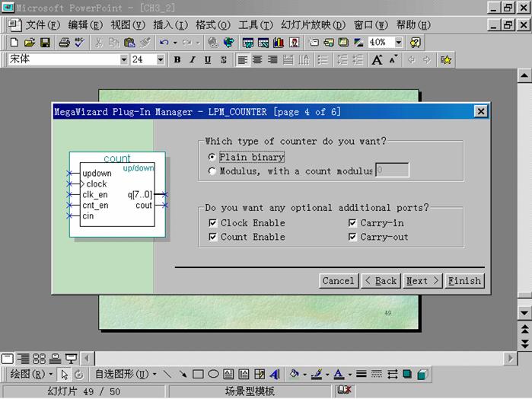Click the Office Assistant help icon
The image size is (532, 399).
(x=416, y=43)
